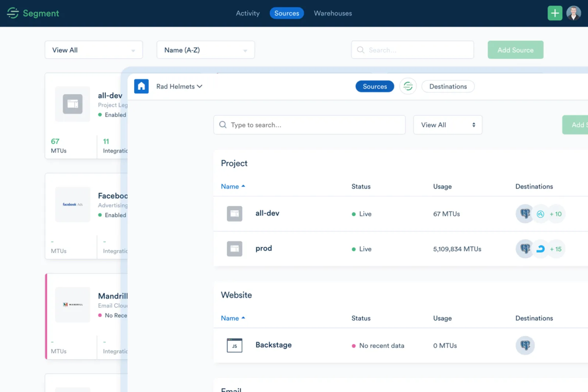The width and height of the screenshot is (588, 392).
Task: Sort Project table by Name column
Action: point(233,186)
